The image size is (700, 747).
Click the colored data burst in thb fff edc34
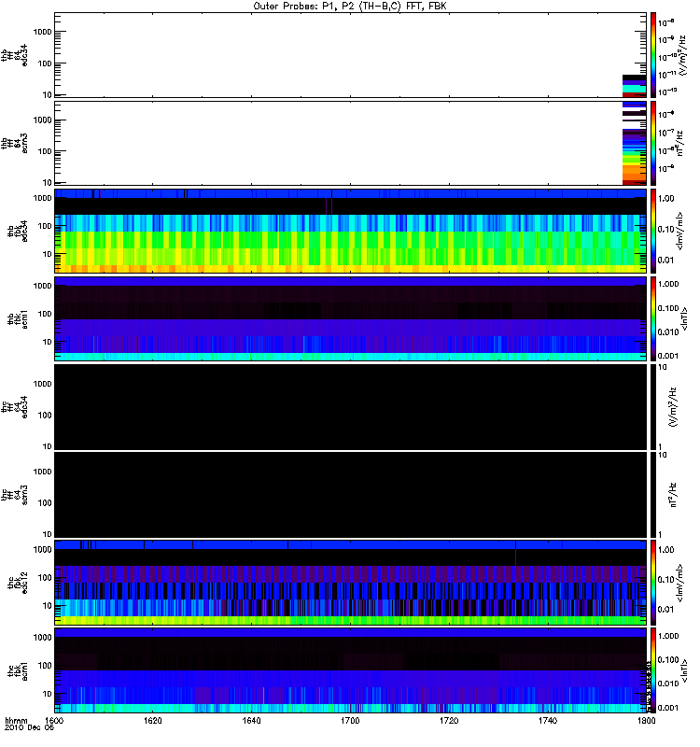click(635, 86)
